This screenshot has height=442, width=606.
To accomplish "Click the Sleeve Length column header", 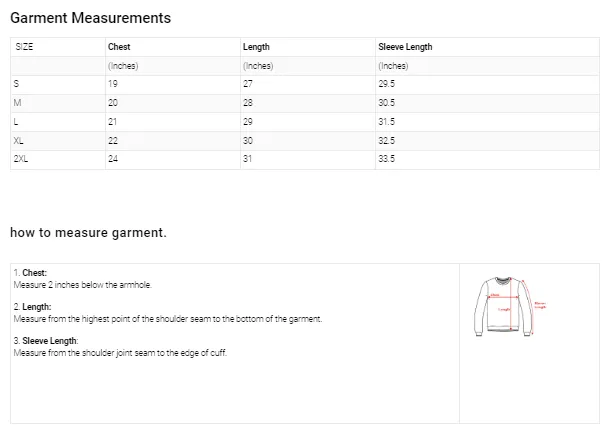I will click(405, 47).
